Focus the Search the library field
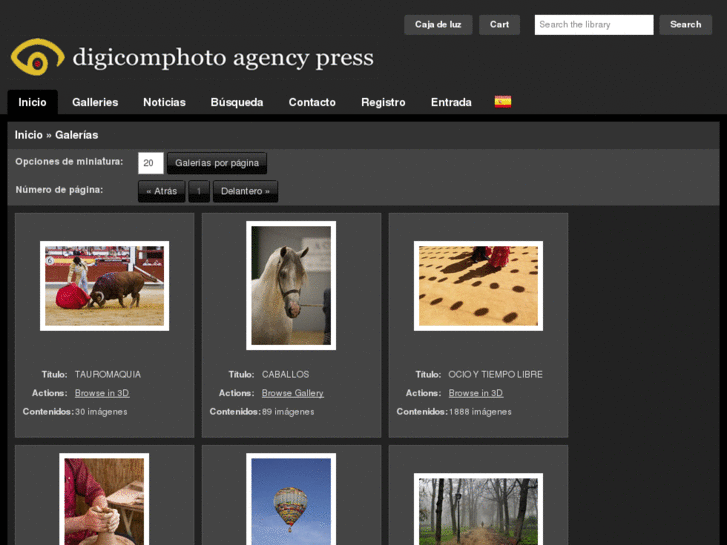The image size is (727, 545). coord(594,25)
